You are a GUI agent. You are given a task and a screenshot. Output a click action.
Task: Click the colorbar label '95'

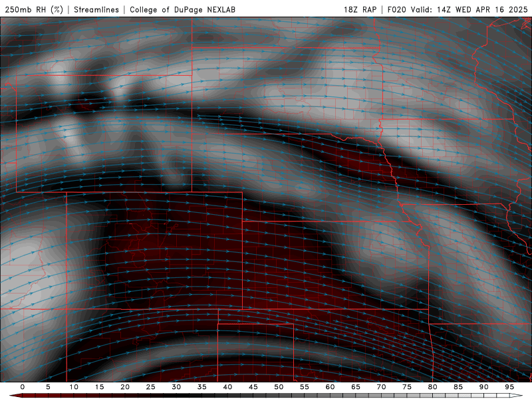pyautogui.click(x=509, y=387)
